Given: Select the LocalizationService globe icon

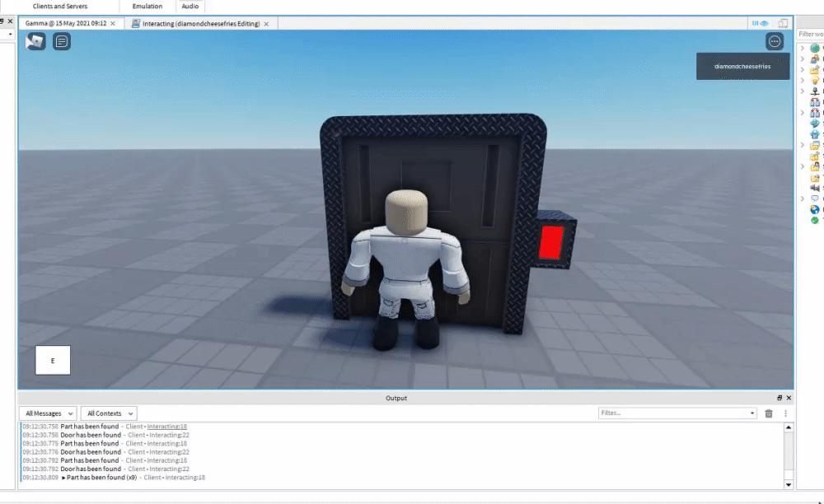Looking at the screenshot, I should click(x=815, y=209).
